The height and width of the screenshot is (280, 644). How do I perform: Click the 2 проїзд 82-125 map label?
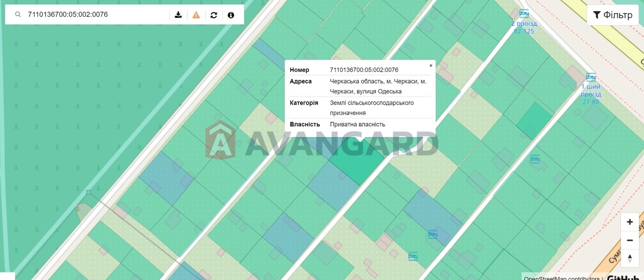[524, 27]
